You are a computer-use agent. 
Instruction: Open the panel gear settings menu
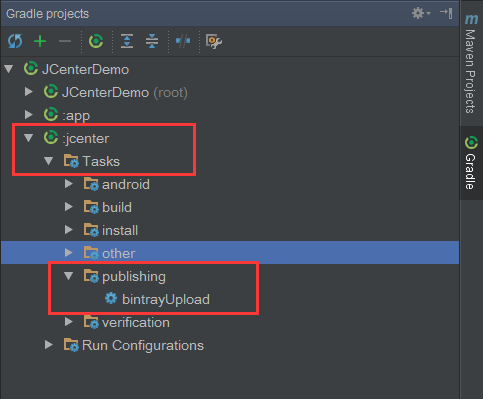pyautogui.click(x=421, y=13)
